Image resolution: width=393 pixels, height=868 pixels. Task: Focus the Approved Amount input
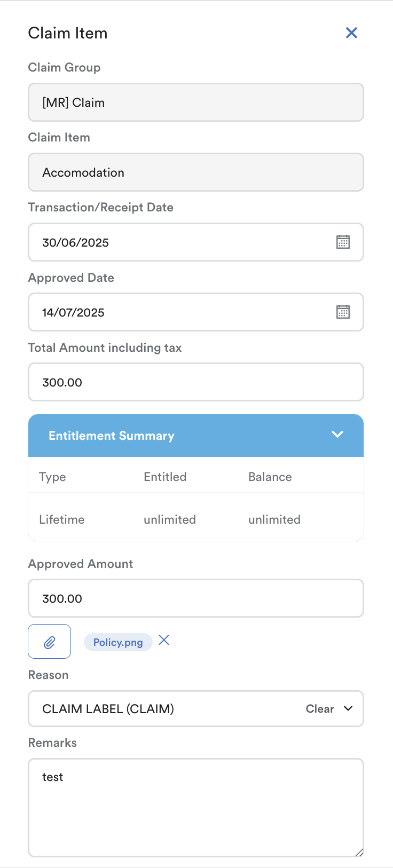pos(195,598)
